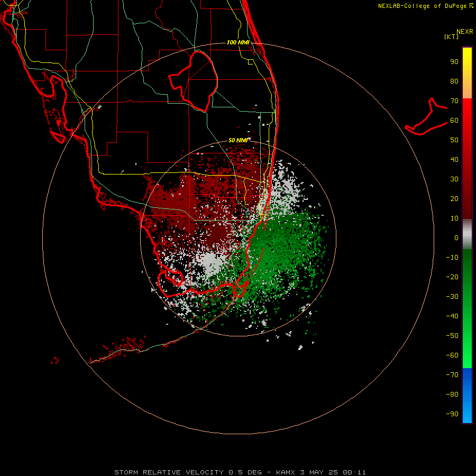476x476 pixels.
Task: Click the KAMX station identifier in caption
Action: 286,472
